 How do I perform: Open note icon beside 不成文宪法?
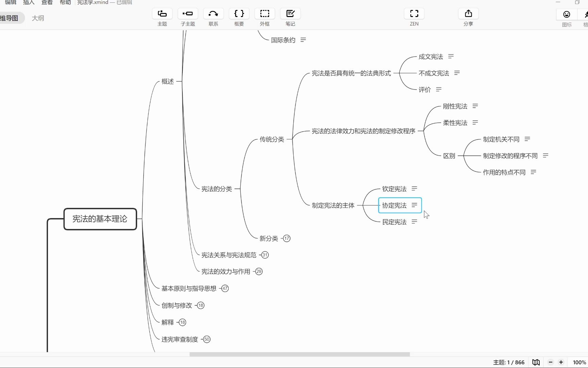tap(457, 73)
